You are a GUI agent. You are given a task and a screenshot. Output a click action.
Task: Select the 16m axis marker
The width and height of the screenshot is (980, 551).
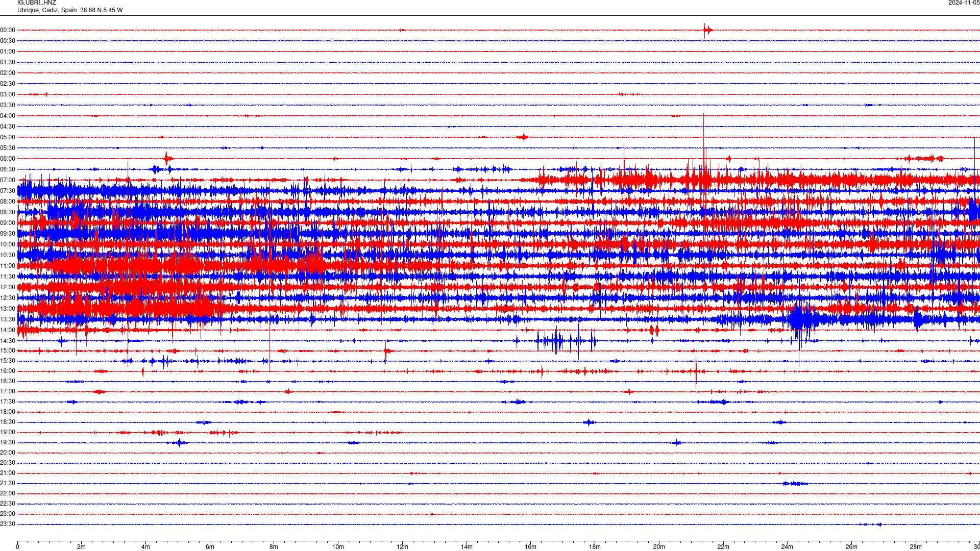(x=531, y=547)
